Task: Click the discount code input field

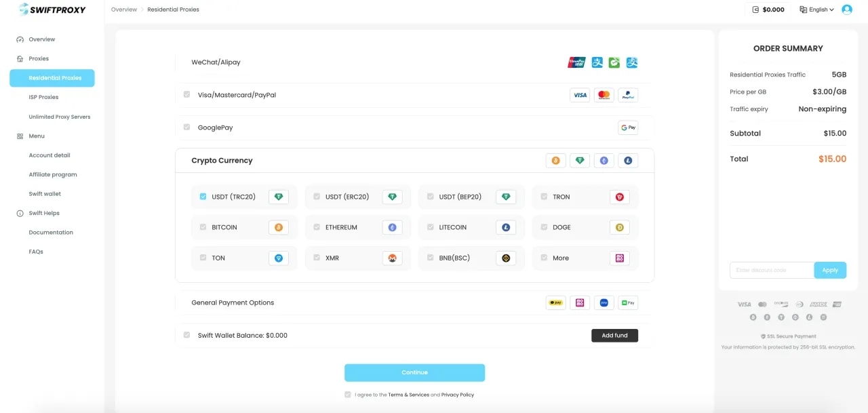Action: coord(772,270)
